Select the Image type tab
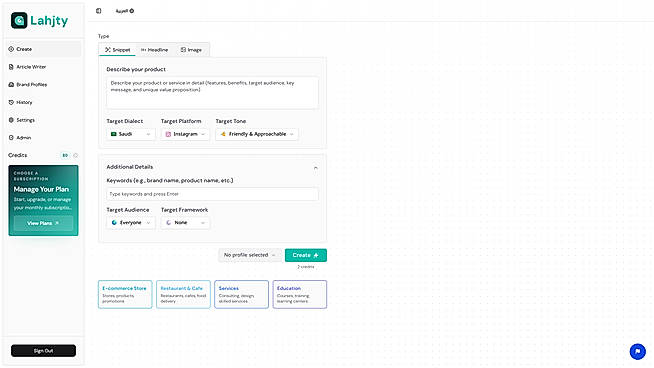The image size is (654, 368). tap(191, 50)
